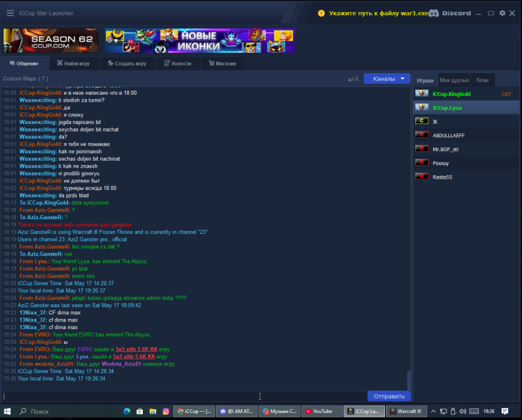Switch to Warcraft III taskbar window
Viewport: 522px width, 420px height.
tap(406, 411)
